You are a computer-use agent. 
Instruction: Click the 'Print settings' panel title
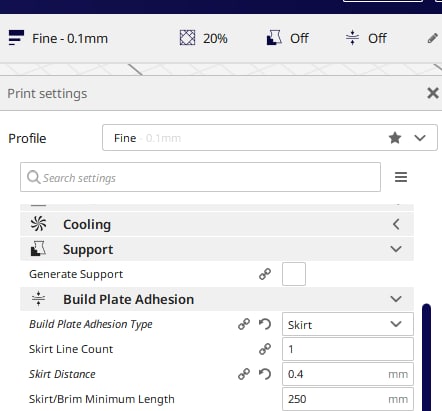[x=47, y=94]
